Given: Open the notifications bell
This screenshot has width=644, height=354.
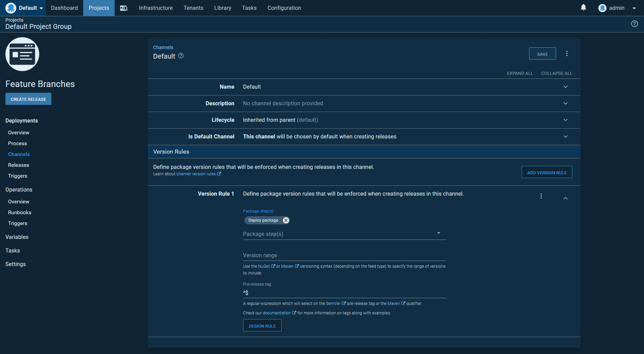Looking at the screenshot, I should click(583, 7).
